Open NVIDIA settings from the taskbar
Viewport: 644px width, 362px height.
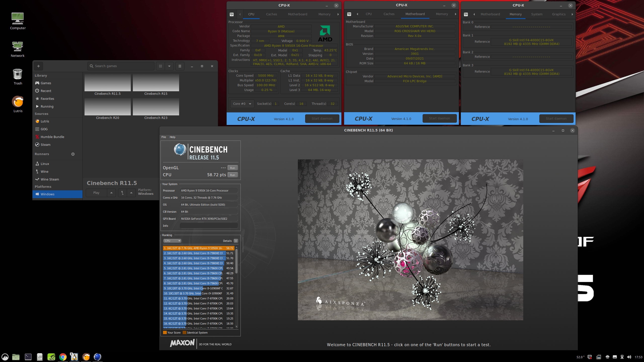pyautogui.click(x=51, y=357)
